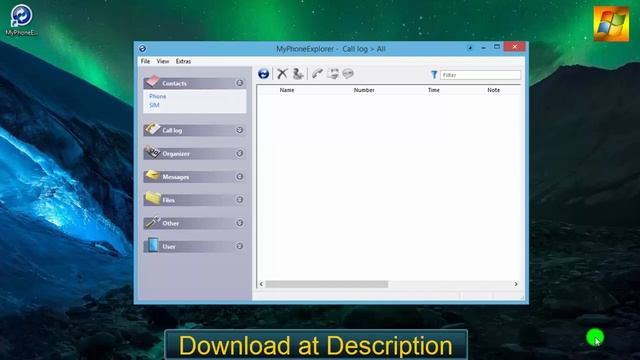The height and width of the screenshot is (360, 640).
Task: Click the Other tools icon
Action: point(153,222)
